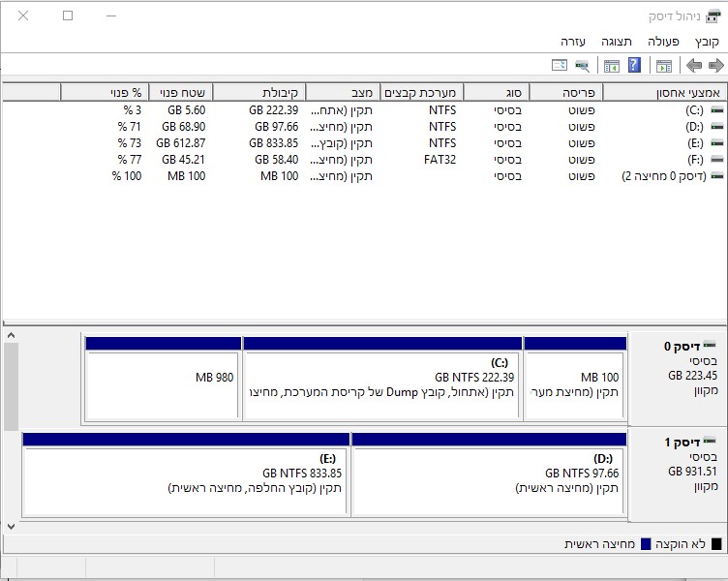
Task: Click the left-pointing arrow toolbar icon
Action: 694,66
